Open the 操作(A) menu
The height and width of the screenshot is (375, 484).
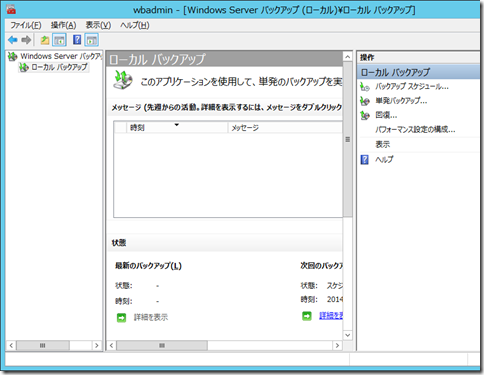63,25
